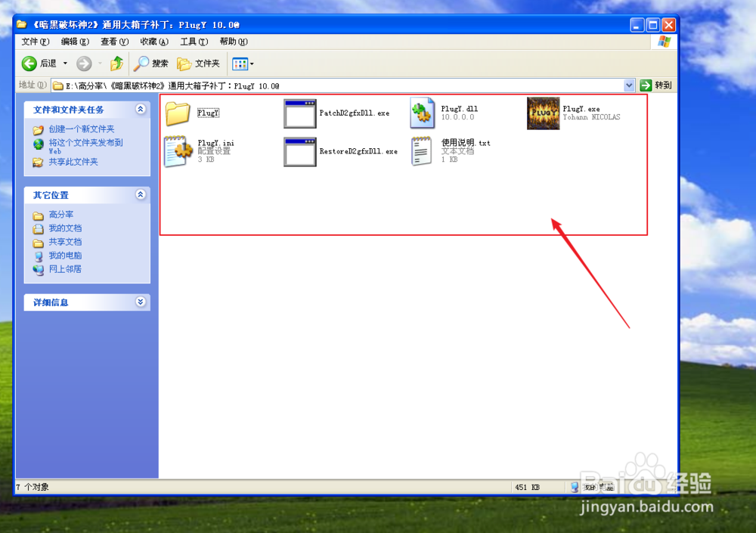756x533 pixels.
Task: Click the address bar path field
Action: pyautogui.click(x=337, y=86)
